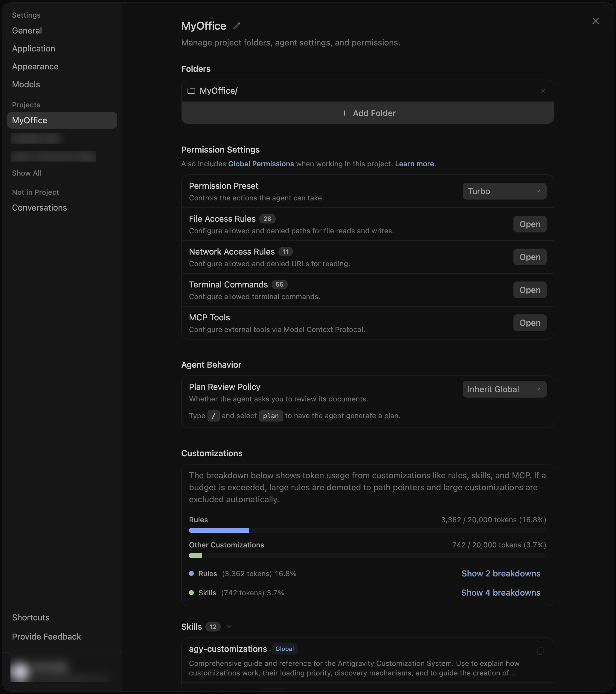Show 4 breakdowns for Skills

[x=501, y=593]
